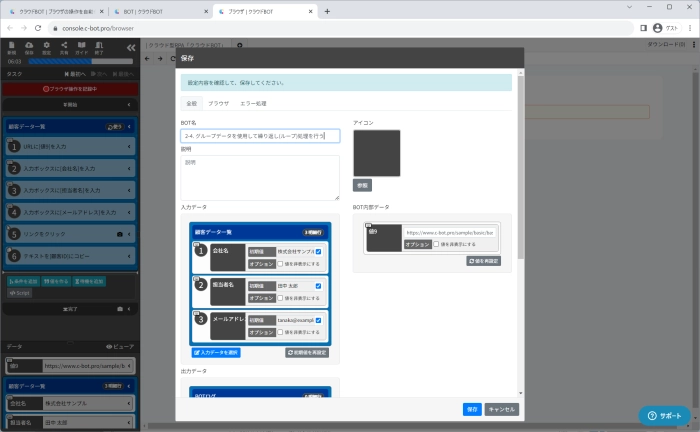Open the 設定 gear icon in the toolbar
This screenshot has width=700, height=432.
click(47, 46)
